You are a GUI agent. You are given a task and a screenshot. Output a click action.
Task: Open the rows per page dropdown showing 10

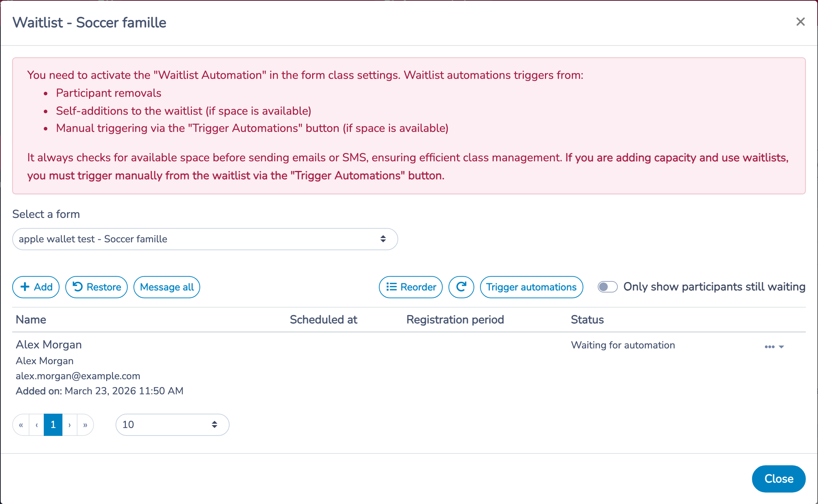[x=173, y=425]
